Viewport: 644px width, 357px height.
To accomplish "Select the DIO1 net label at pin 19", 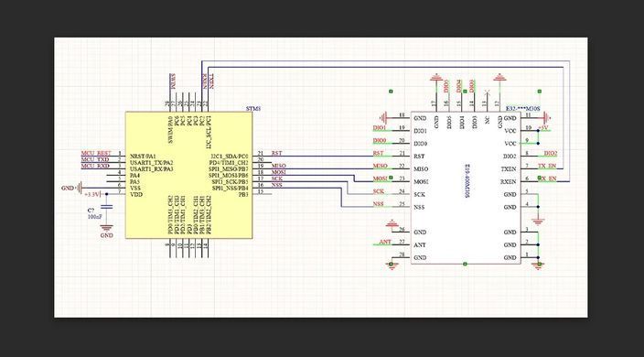I will [x=379, y=128].
